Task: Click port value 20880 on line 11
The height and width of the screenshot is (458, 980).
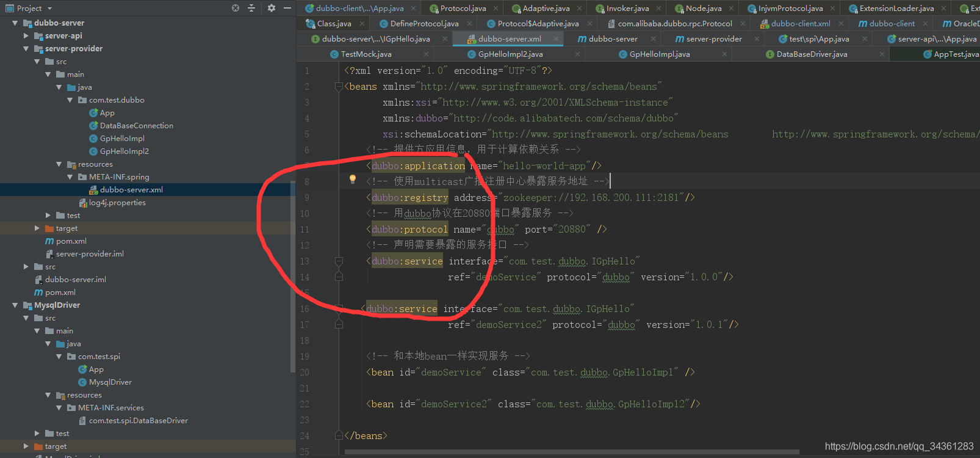Action: coord(572,230)
